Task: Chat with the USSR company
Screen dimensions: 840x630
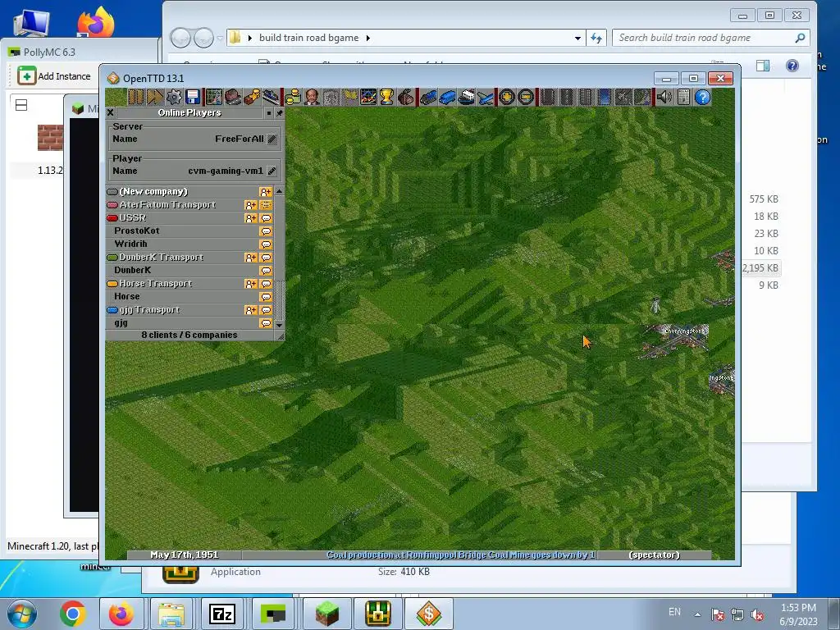Action: [266, 218]
